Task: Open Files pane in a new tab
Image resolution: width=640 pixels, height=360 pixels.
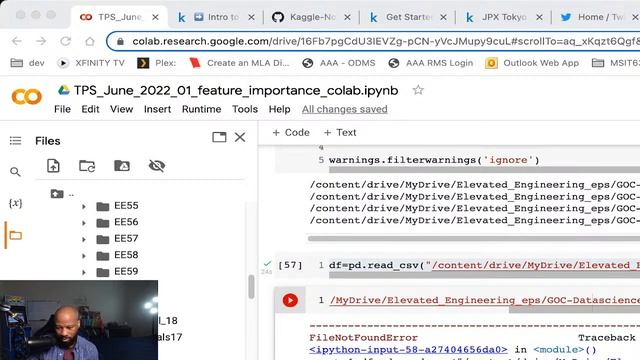Action: 219,137
